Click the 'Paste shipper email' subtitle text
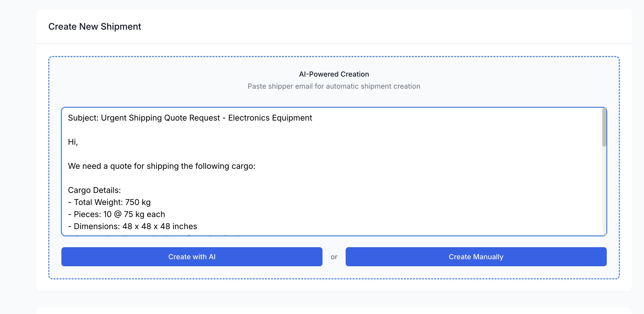This screenshot has height=314, width=644. click(x=334, y=86)
